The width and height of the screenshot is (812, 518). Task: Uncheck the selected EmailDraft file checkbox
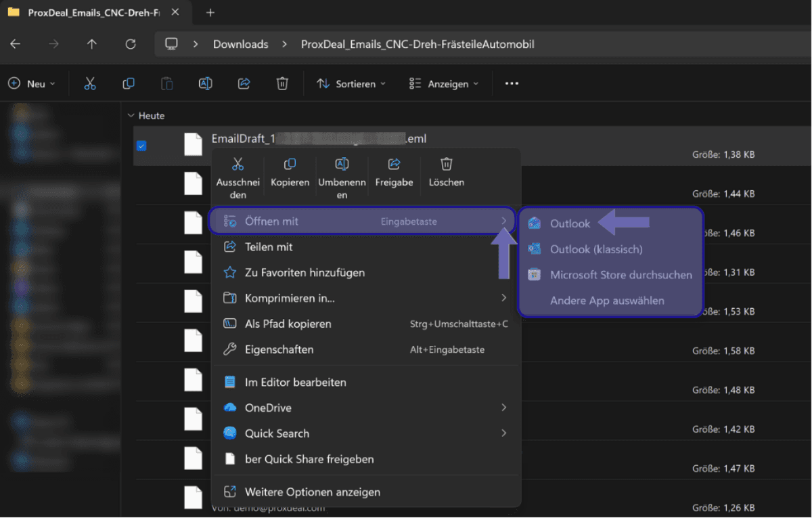pyautogui.click(x=141, y=146)
